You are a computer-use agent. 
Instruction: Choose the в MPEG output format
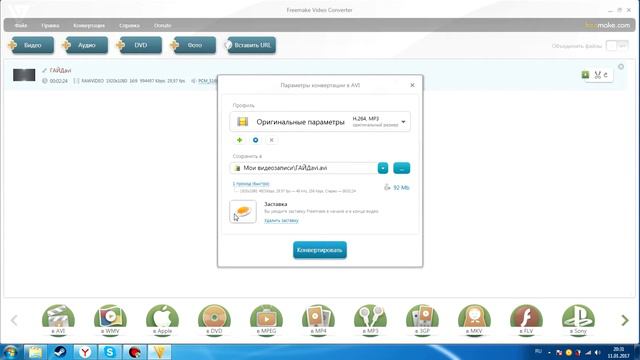point(266,320)
